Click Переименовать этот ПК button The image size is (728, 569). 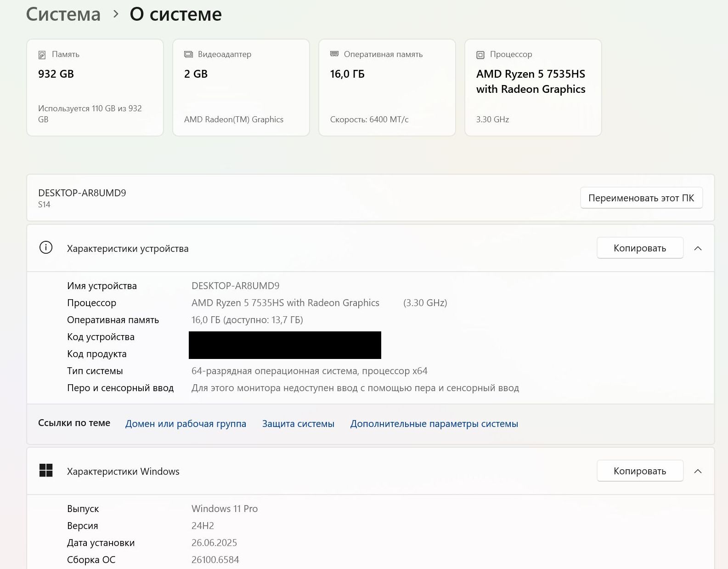click(x=641, y=198)
